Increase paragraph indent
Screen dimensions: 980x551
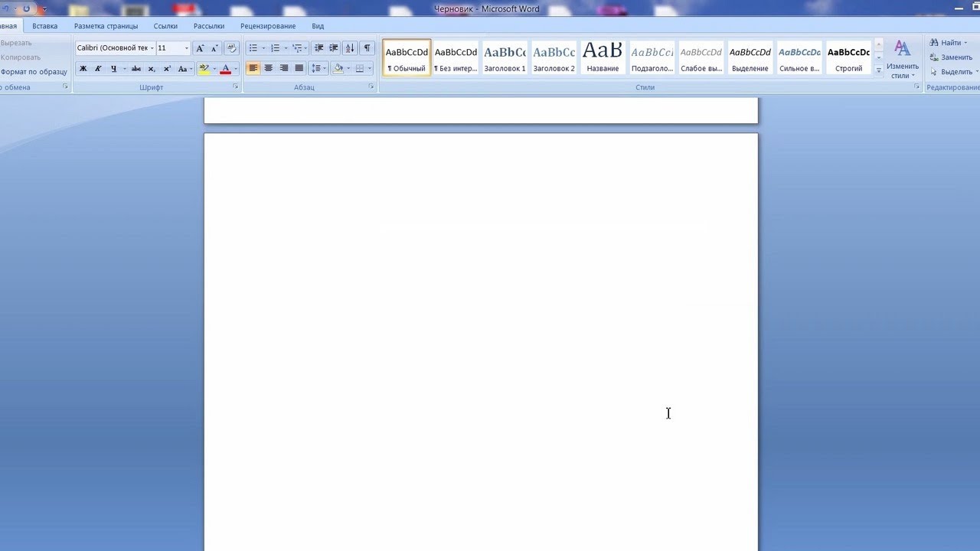click(333, 48)
